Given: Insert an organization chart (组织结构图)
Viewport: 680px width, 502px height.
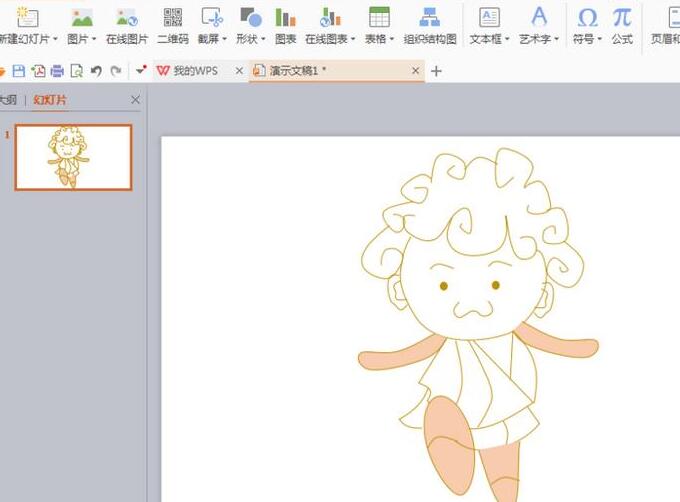Looking at the screenshot, I should [x=430, y=25].
